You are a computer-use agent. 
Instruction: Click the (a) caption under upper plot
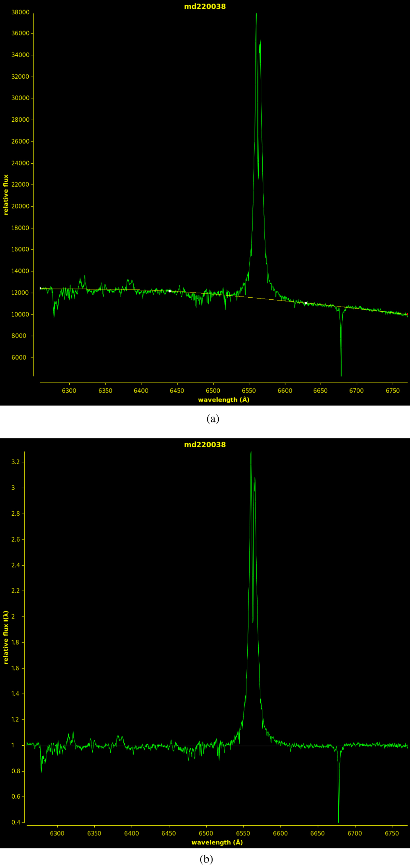click(x=213, y=419)
